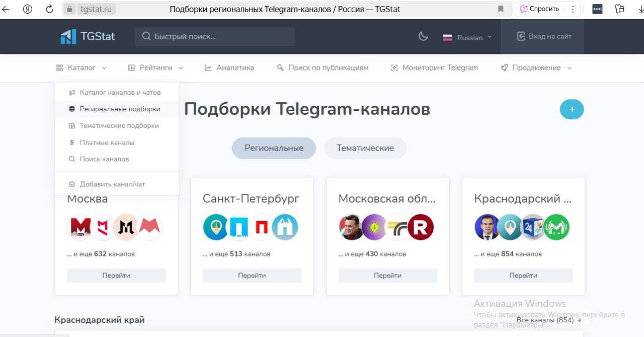Click the Краснодарский край section heading
The image size is (644, 337).
(x=100, y=320)
